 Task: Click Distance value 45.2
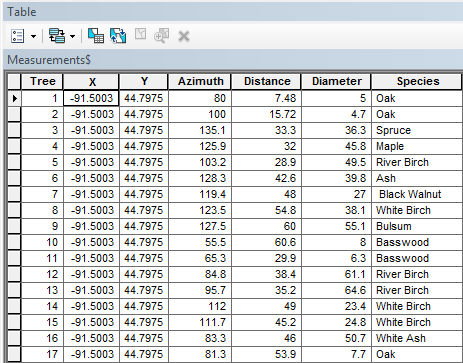267,322
